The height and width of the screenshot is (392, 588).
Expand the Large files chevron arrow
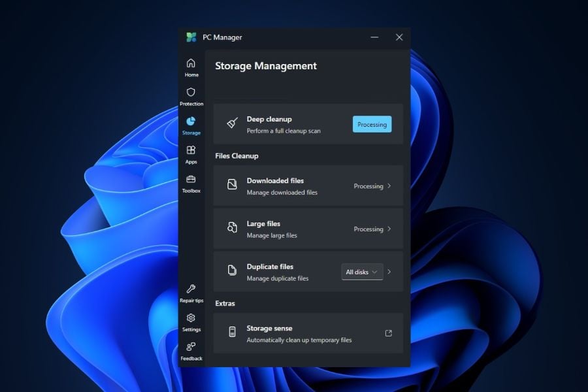pyautogui.click(x=389, y=229)
